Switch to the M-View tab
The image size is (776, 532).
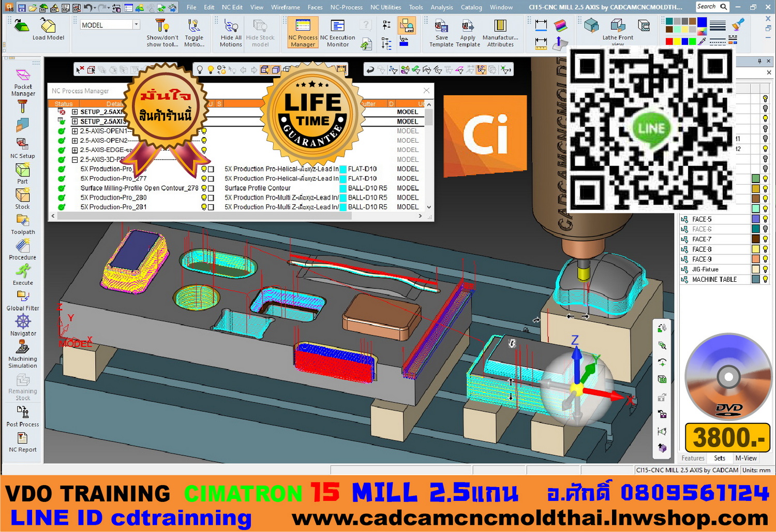pyautogui.click(x=745, y=458)
